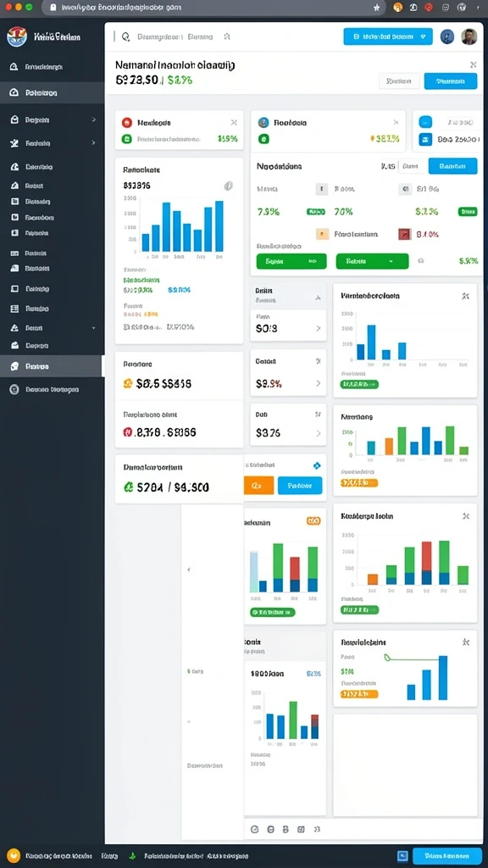488x868 pixels.
Task: Click the star icon right of search field
Action: point(227,36)
